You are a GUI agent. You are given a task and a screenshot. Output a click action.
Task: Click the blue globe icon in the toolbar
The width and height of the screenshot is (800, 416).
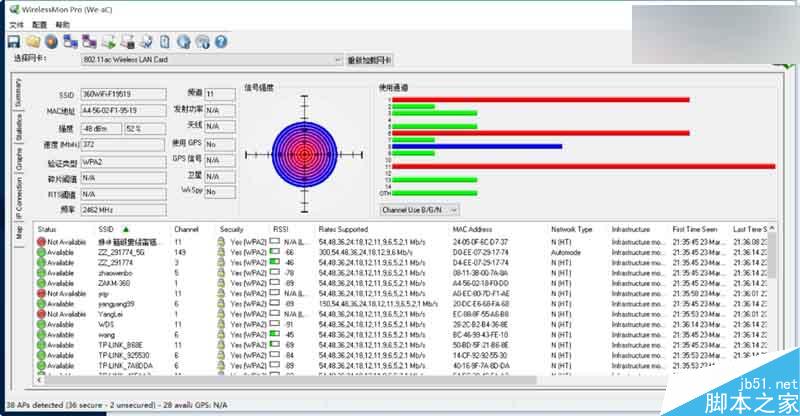point(184,41)
